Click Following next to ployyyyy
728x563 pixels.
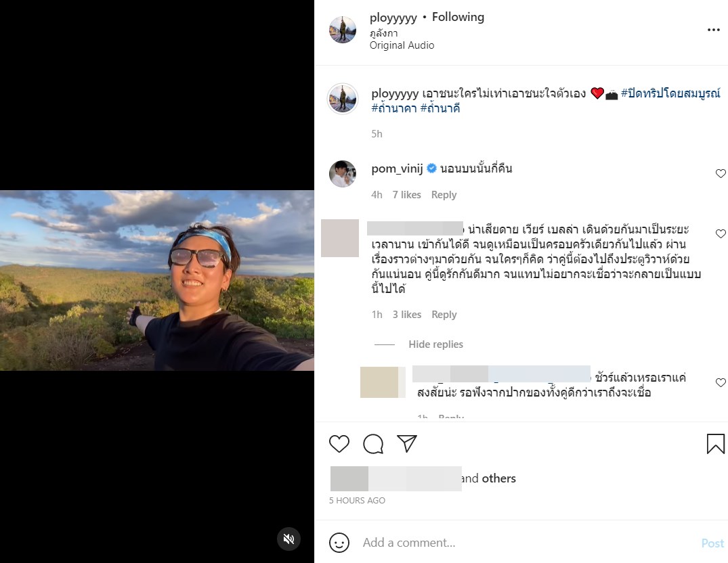(458, 17)
